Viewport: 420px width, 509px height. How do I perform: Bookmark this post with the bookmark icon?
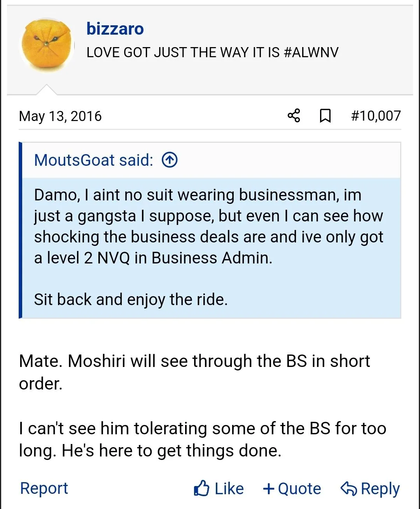click(325, 116)
